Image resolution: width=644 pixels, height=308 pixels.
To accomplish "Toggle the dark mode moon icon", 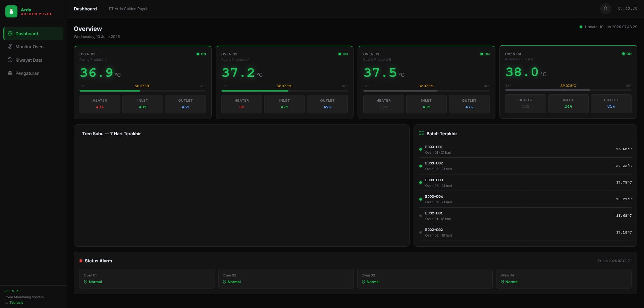I will coord(606,8).
